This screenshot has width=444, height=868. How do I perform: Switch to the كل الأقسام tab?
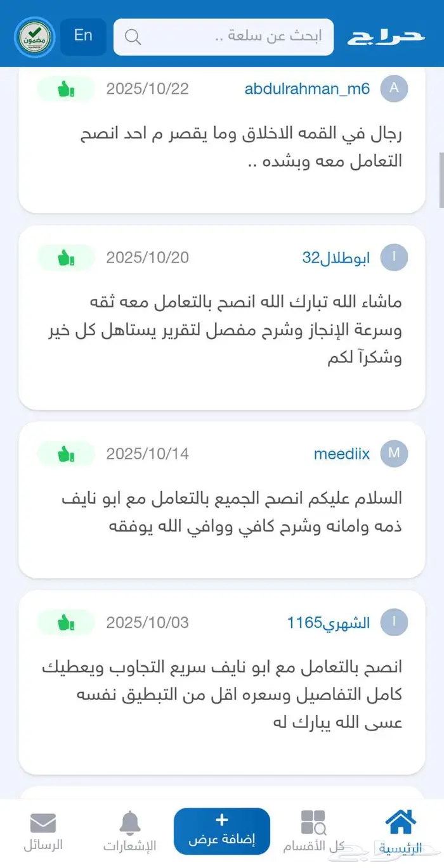[310, 830]
